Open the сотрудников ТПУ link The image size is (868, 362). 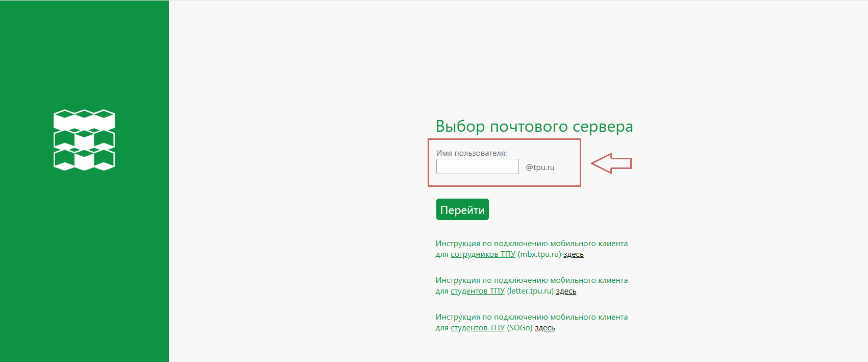point(483,254)
